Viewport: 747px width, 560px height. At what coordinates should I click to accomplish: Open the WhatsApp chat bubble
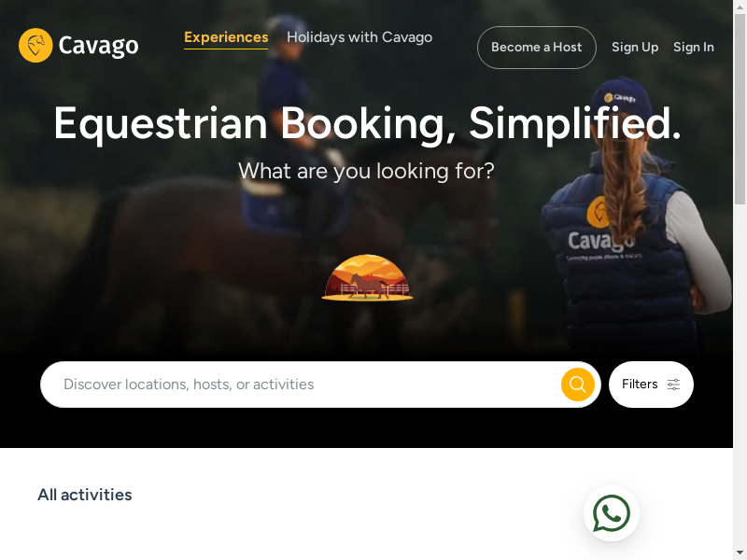tap(612, 513)
